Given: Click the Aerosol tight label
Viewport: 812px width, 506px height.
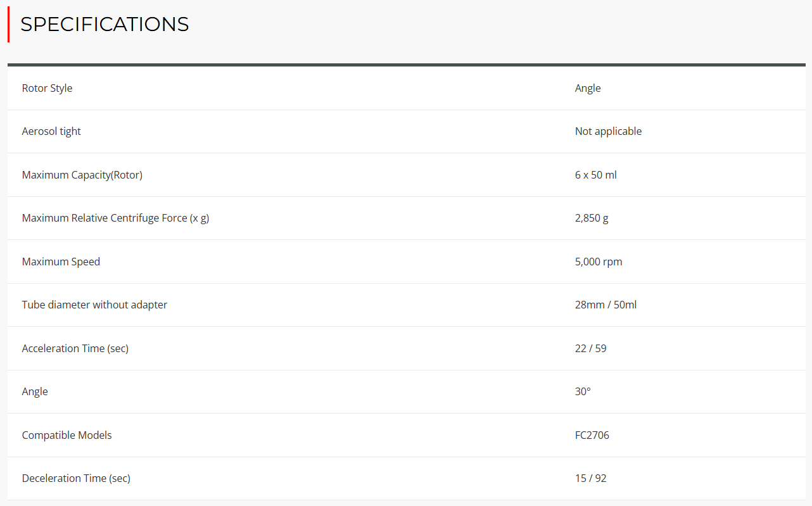Looking at the screenshot, I should tap(51, 131).
